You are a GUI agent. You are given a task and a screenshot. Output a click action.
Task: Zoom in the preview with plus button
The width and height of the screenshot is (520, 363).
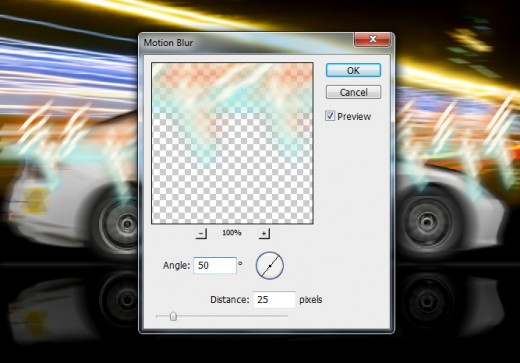[x=264, y=233]
